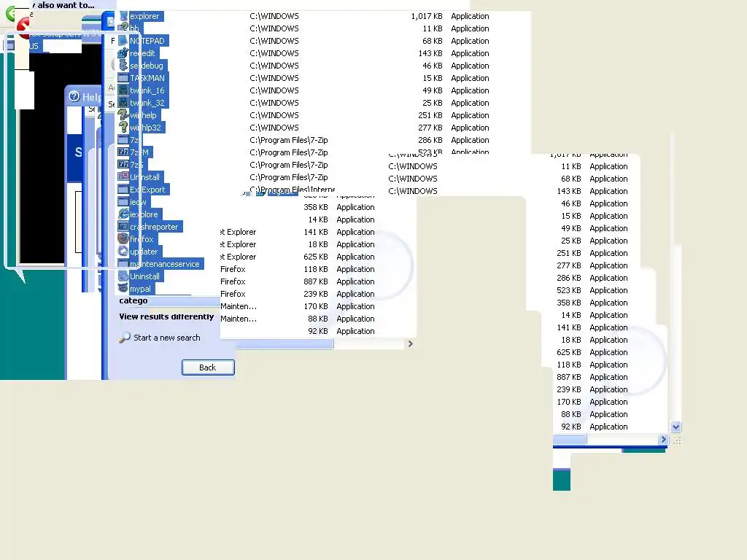
Task: Click the updater file icon
Action: pyautogui.click(x=123, y=252)
